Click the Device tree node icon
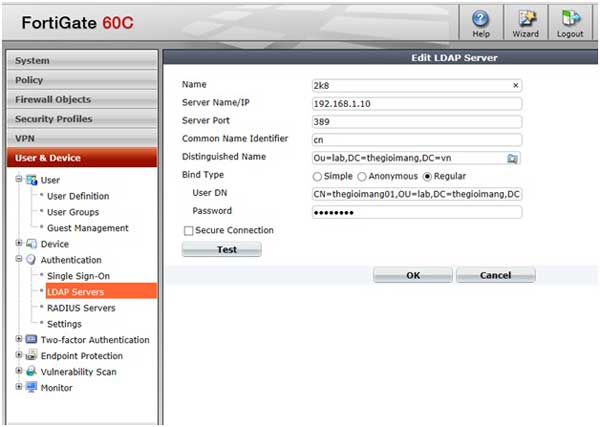The image size is (600, 427). tap(31, 244)
